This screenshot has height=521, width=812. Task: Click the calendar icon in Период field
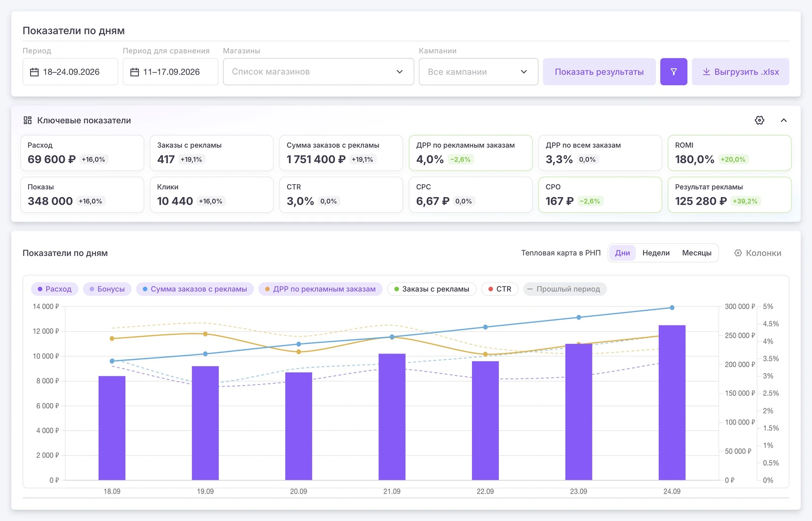pyautogui.click(x=35, y=72)
